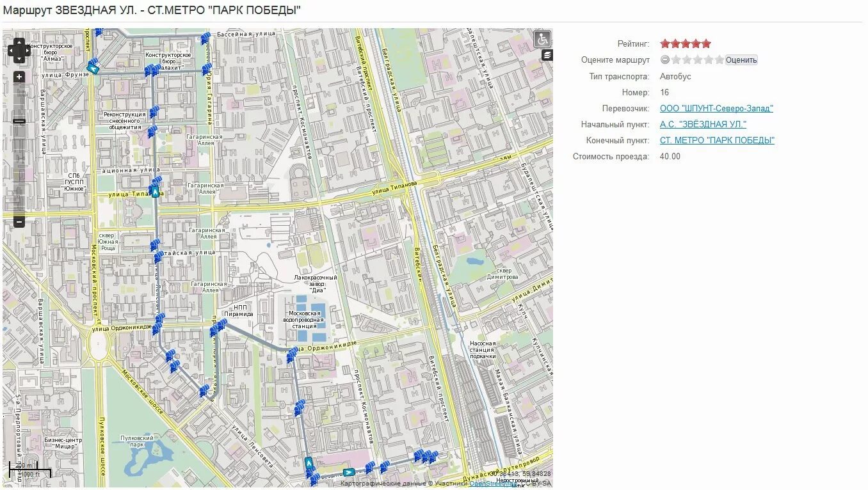Click bus terminal icon at улица Фрунзе

pos(93,69)
